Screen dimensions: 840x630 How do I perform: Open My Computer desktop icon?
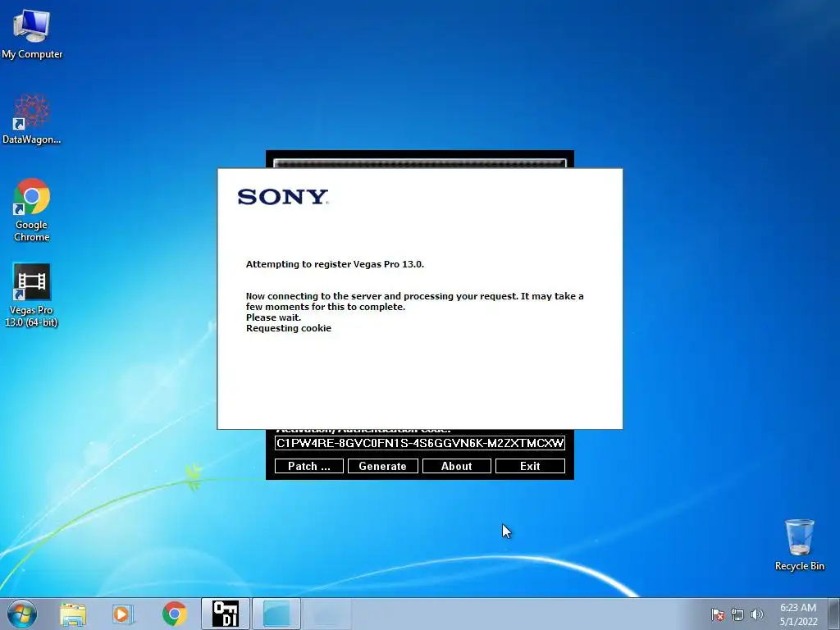pos(32,33)
